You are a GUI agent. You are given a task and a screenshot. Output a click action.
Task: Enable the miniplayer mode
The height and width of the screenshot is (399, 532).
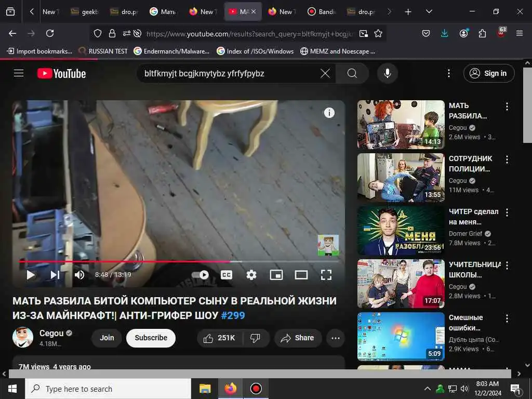click(276, 275)
